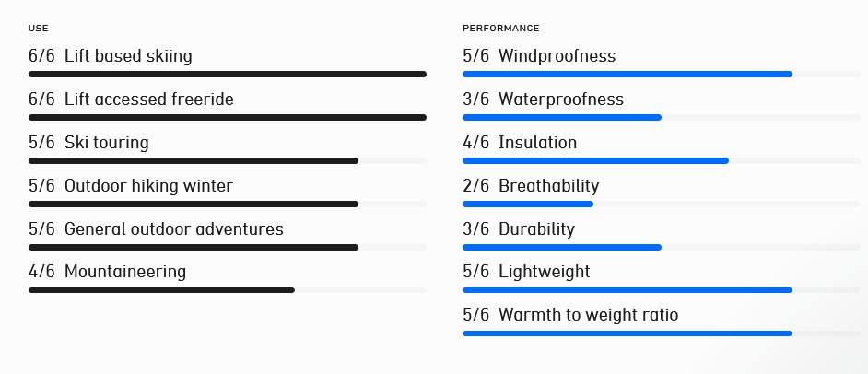This screenshot has width=868, height=374.
Task: Select the "Mountaineering" label text
Action: 124,272
